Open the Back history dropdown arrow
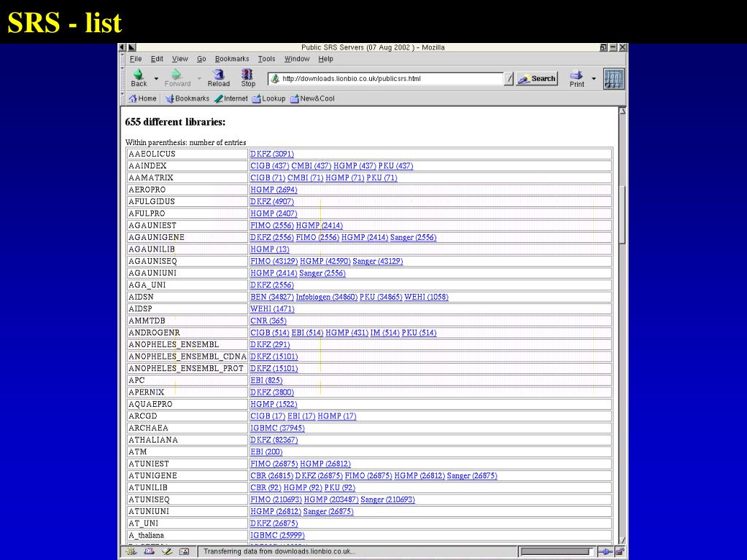Image resolution: width=747 pixels, height=560 pixels. (156, 79)
